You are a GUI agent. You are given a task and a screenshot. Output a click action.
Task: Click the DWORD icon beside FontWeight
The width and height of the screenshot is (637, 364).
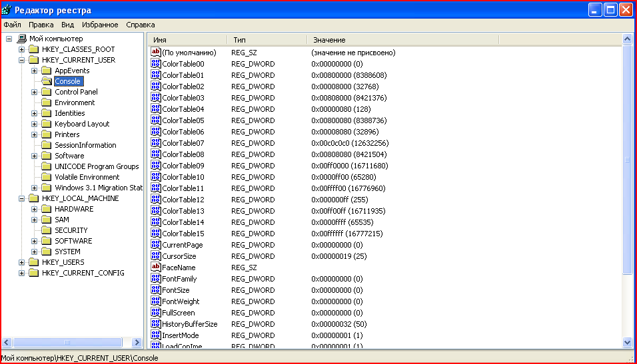point(156,301)
